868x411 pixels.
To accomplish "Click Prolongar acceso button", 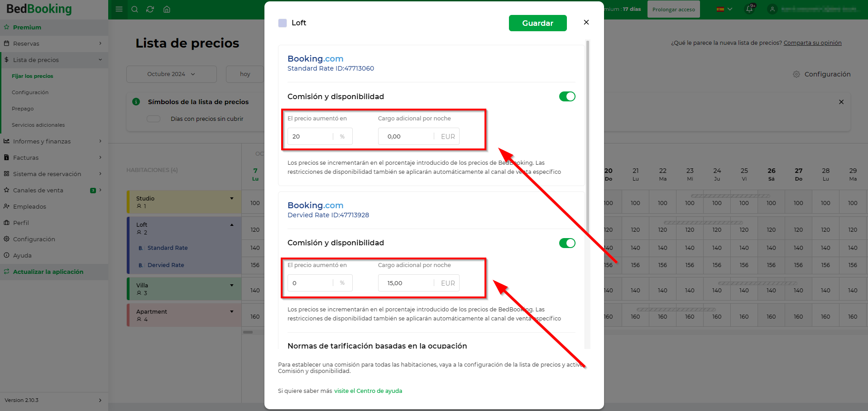I will [x=674, y=10].
